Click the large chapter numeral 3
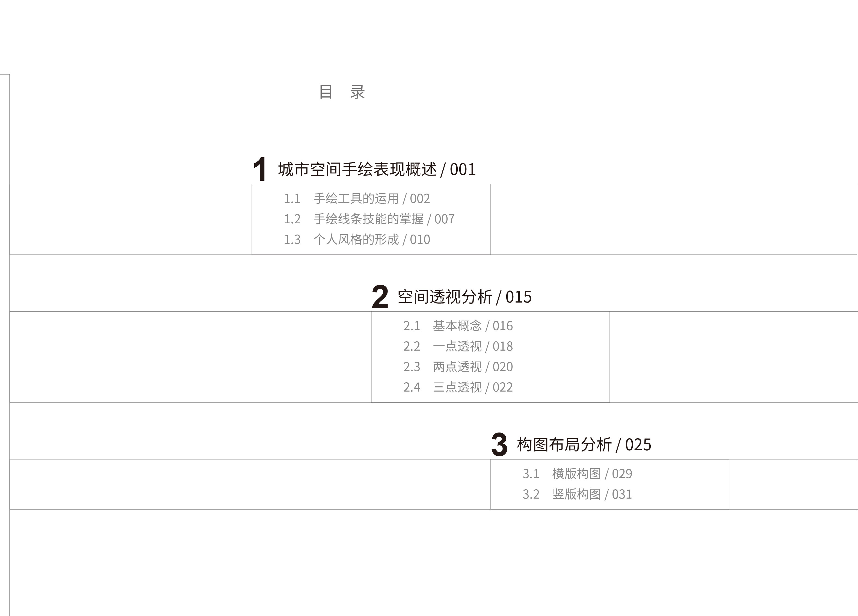This screenshot has height=616, width=858. coord(499,445)
